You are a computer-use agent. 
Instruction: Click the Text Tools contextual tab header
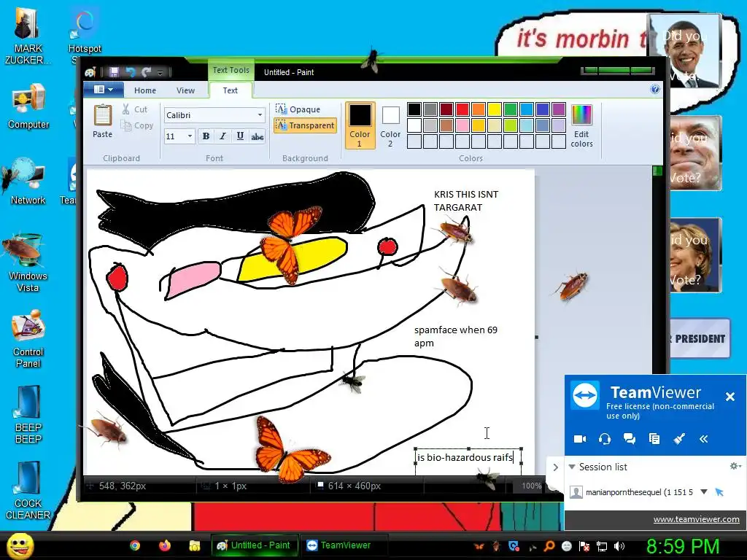click(x=231, y=70)
